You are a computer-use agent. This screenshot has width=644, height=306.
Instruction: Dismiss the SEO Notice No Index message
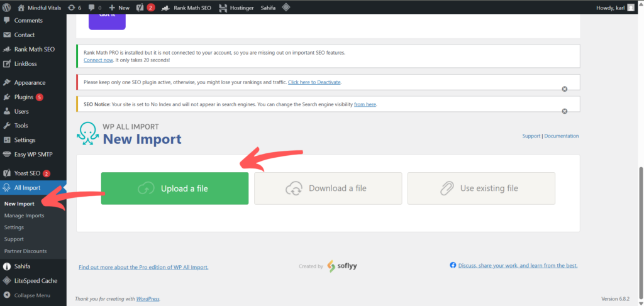click(564, 111)
